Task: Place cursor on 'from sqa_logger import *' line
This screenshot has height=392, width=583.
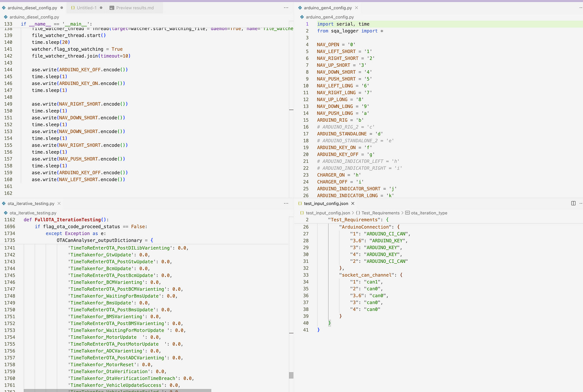Action: point(350,31)
